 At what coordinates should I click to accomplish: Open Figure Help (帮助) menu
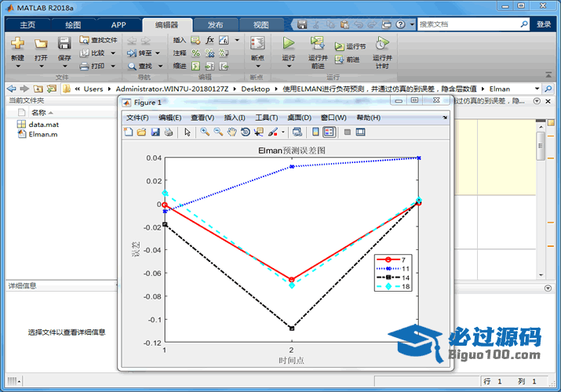[369, 118]
